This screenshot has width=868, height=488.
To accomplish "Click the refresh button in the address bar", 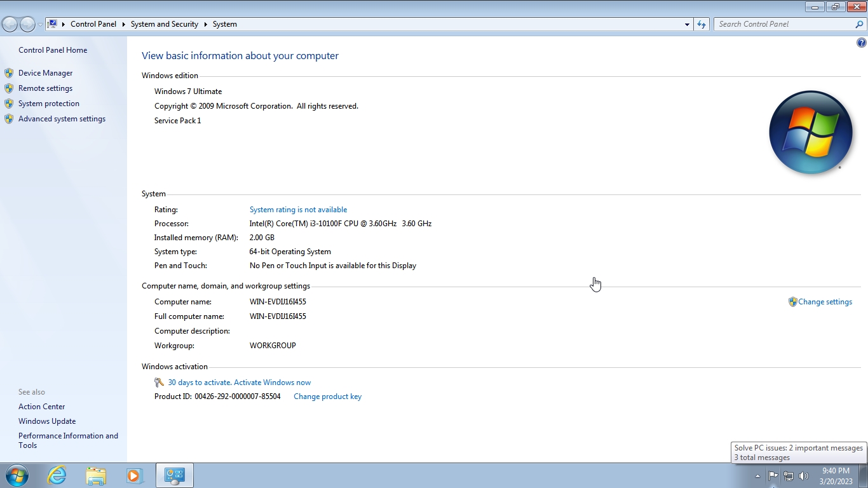I will coord(701,24).
